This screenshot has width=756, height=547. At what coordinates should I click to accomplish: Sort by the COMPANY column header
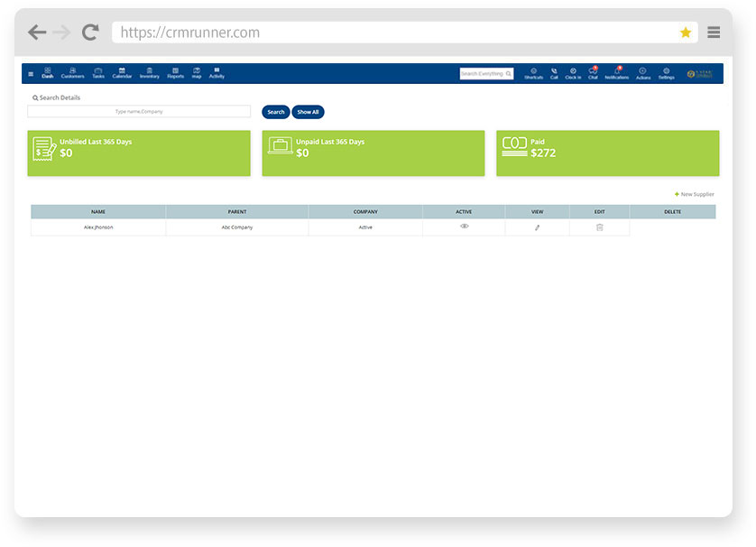point(365,212)
